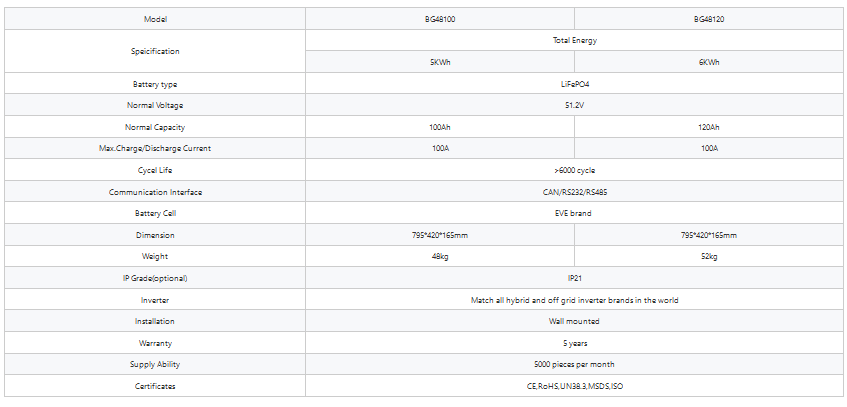The image size is (847, 407).
Task: Select the BG48120 model cell
Action: pyautogui.click(x=708, y=19)
